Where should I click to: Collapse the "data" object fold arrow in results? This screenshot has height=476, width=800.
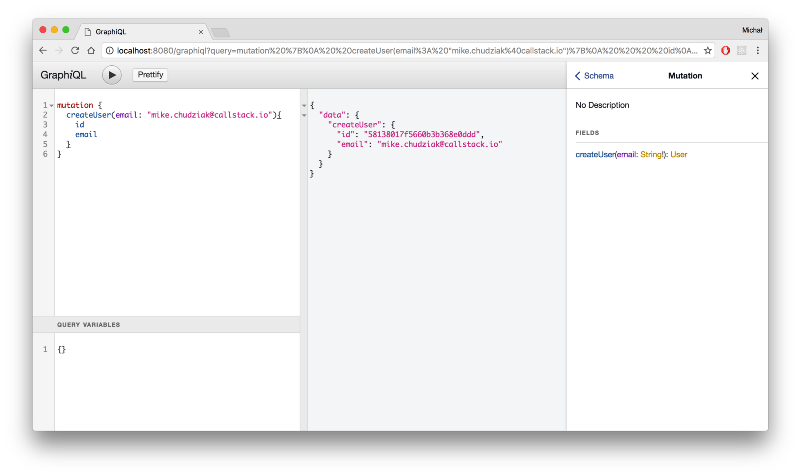point(304,115)
